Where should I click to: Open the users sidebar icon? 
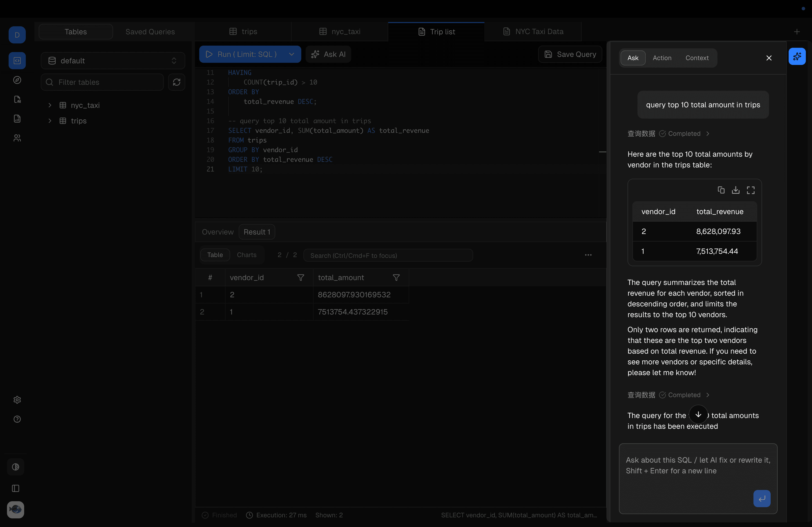tap(17, 138)
